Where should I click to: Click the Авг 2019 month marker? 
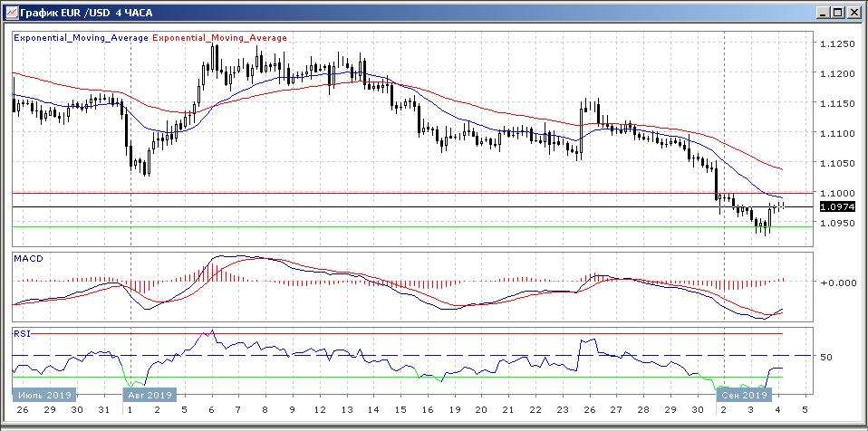[149, 395]
